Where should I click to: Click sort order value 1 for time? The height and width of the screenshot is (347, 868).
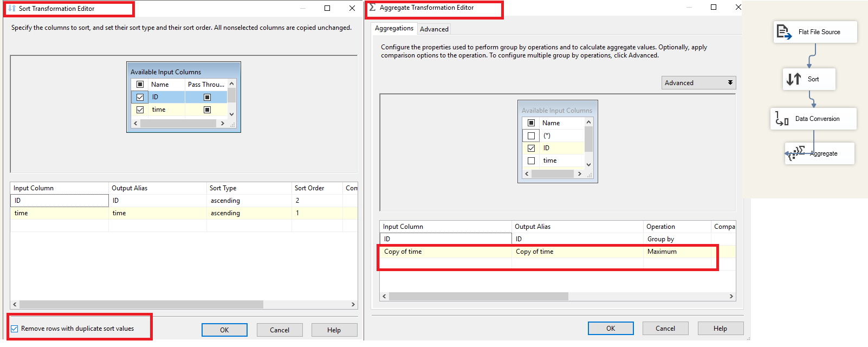coord(317,213)
